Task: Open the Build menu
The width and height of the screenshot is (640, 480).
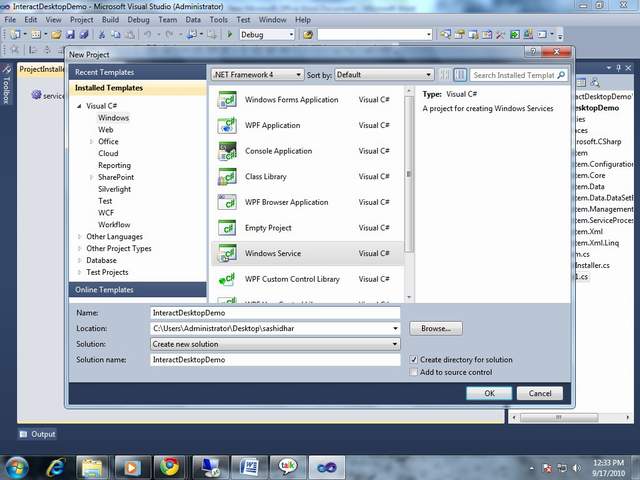Action: (x=110, y=20)
